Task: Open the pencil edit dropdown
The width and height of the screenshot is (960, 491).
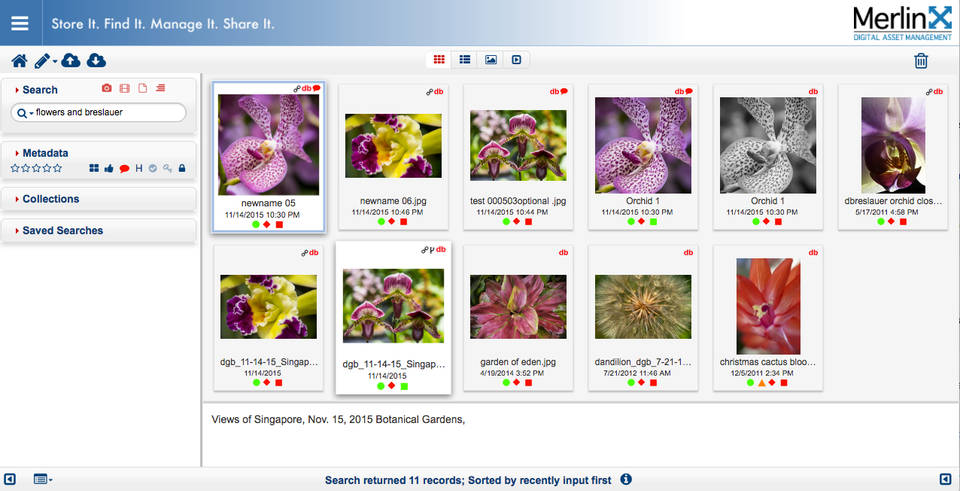Action: tap(45, 61)
